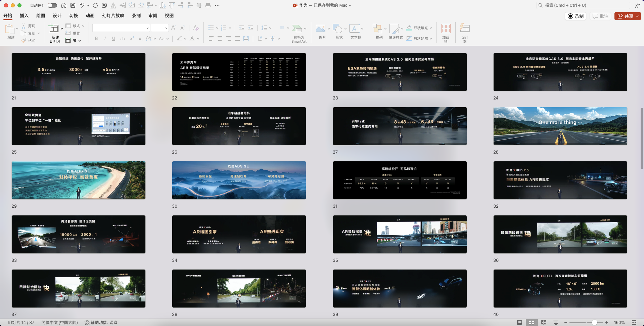Image resolution: width=644 pixels, height=326 pixels.
Task: Toggle underline formatting
Action: tap(113, 39)
